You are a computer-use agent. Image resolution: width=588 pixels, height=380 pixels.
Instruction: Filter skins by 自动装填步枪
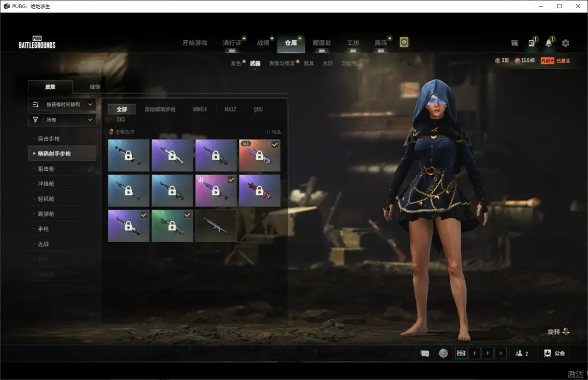tap(160, 109)
